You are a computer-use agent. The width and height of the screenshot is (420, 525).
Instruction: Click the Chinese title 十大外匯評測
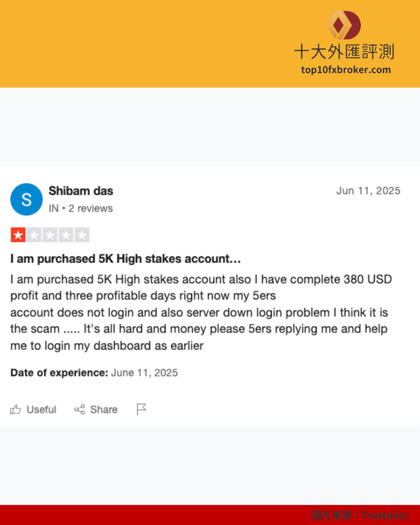pos(344,52)
